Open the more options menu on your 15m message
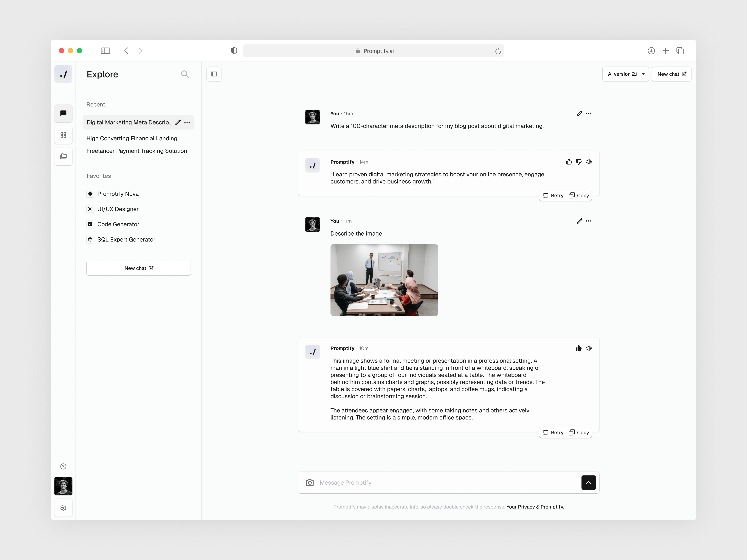747x560 pixels. (x=589, y=113)
